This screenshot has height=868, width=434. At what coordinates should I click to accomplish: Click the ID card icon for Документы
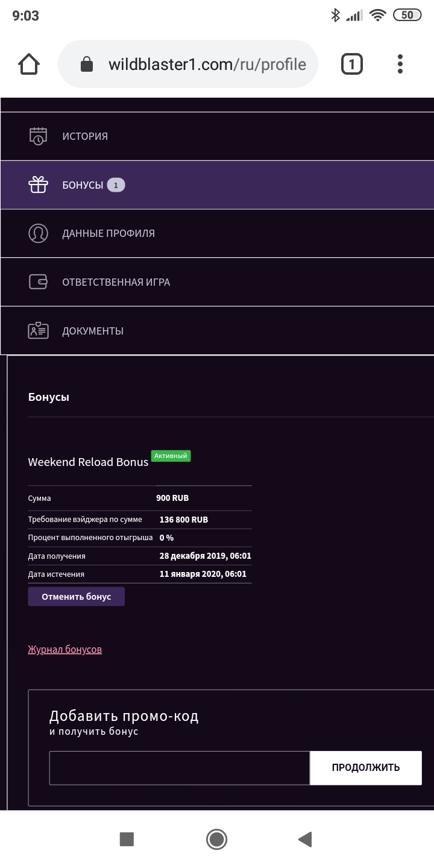tap(38, 331)
